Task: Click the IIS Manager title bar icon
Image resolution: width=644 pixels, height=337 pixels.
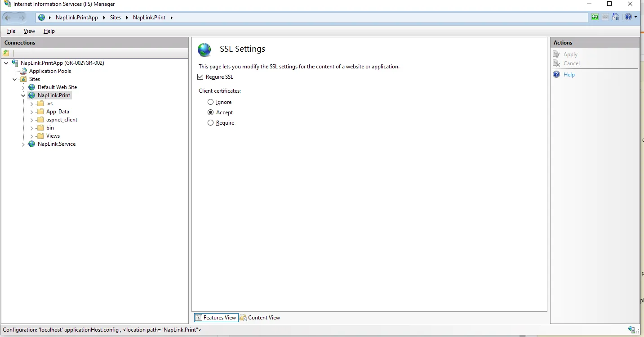Action: [x=7, y=4]
